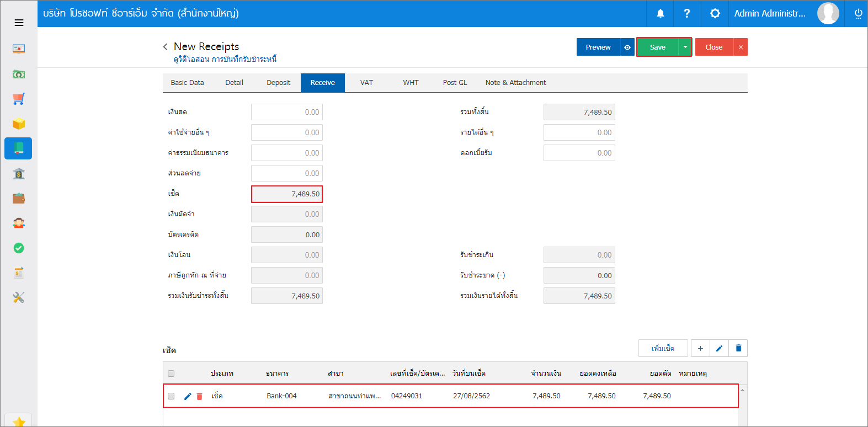Switch to the Deposit tab

coord(278,83)
